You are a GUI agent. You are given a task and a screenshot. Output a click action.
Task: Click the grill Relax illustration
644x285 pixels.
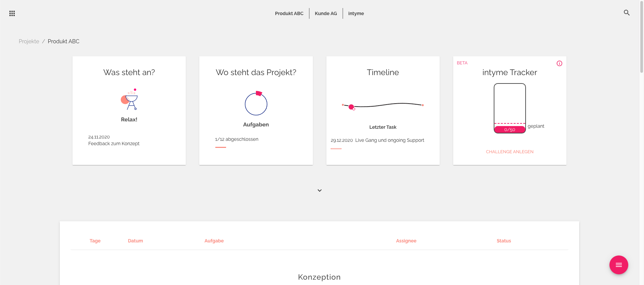[x=129, y=100]
